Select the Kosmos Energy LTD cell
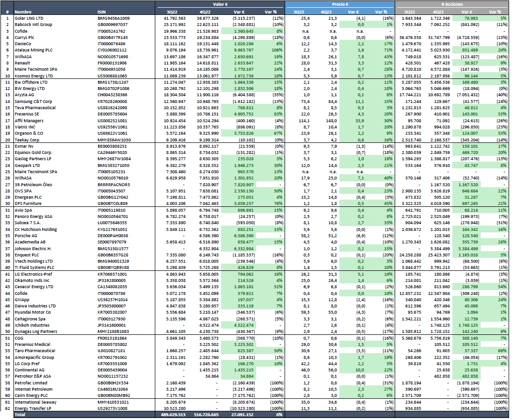The image size is (512, 420). click(x=33, y=76)
